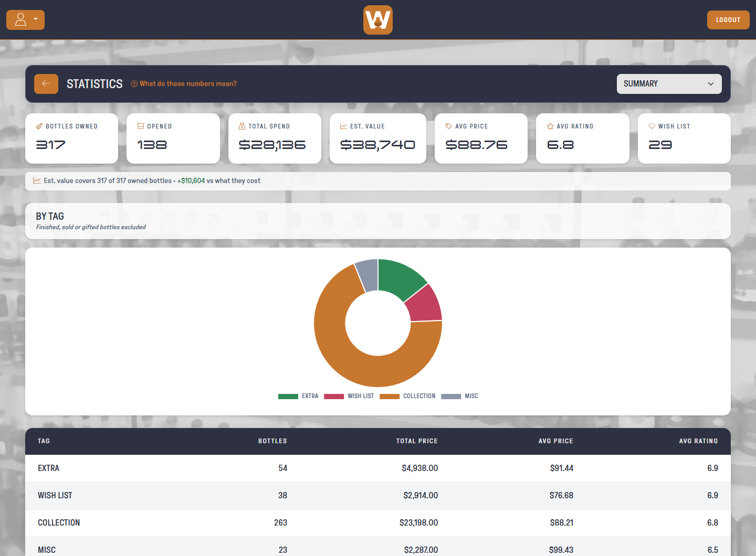Select the WISH LIST tag row name
Screen dimensions: 756x556
[55, 496]
